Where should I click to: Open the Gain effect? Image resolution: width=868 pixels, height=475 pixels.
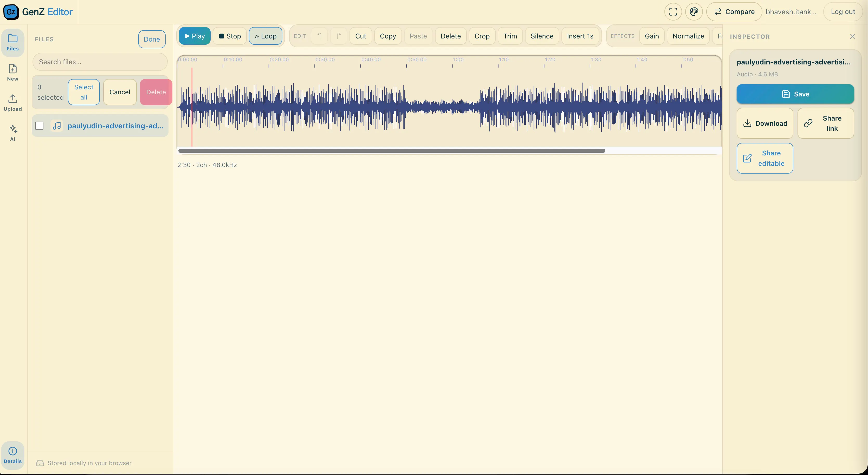652,36
